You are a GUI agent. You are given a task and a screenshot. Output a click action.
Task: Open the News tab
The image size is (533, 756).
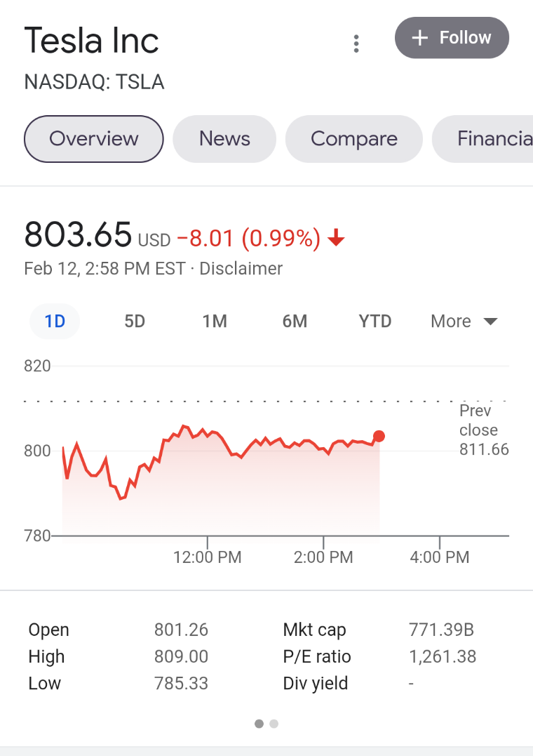(x=224, y=139)
